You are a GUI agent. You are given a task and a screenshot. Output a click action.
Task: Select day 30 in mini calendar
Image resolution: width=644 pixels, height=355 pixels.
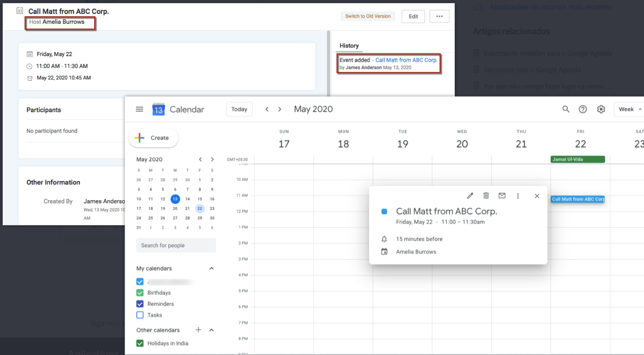pyautogui.click(x=212, y=218)
